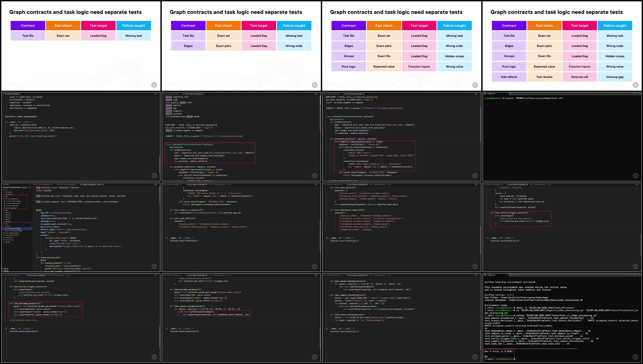Viewport: 643px width, 364px height.
Task: Click the New Folder icon in the Explorer header
Action: coord(25,187)
